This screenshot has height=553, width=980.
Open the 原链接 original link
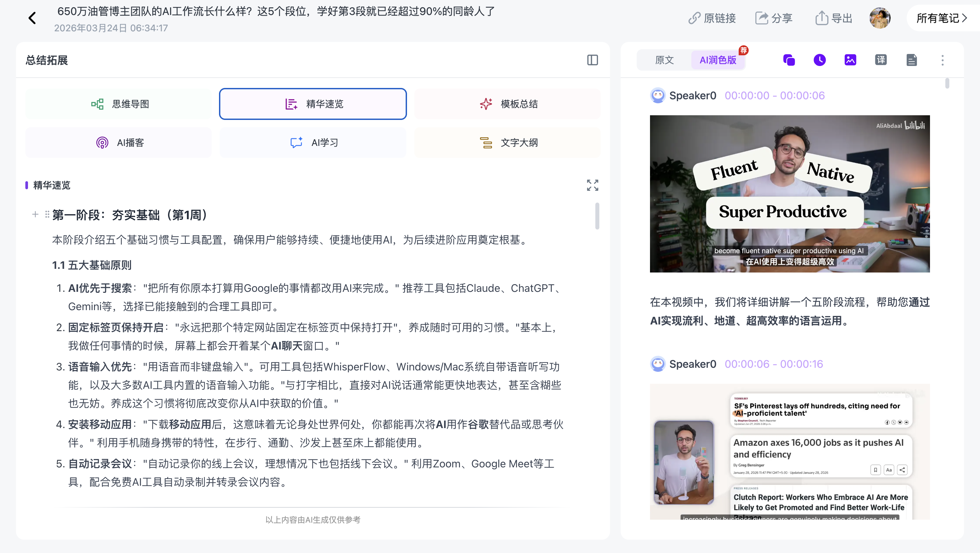click(712, 18)
